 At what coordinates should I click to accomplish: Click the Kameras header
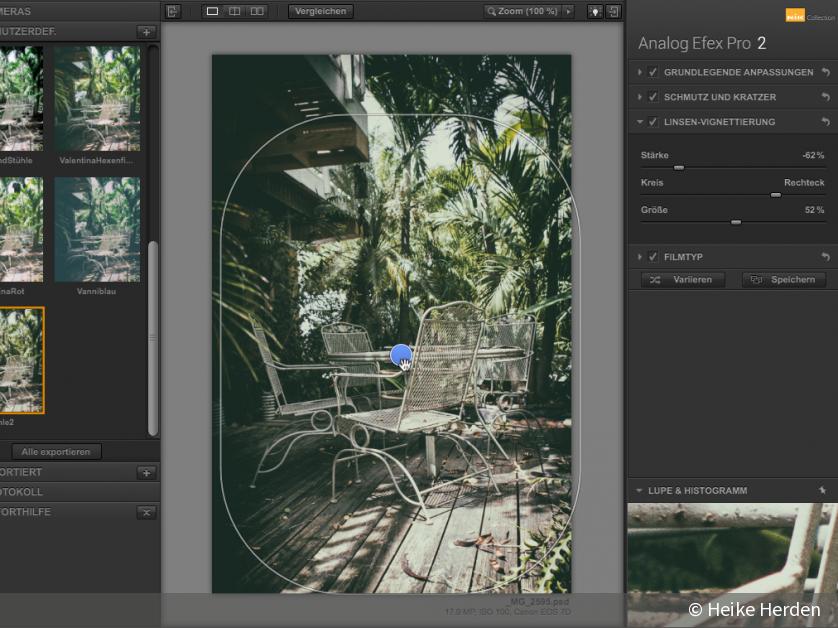pyautogui.click(x=80, y=11)
